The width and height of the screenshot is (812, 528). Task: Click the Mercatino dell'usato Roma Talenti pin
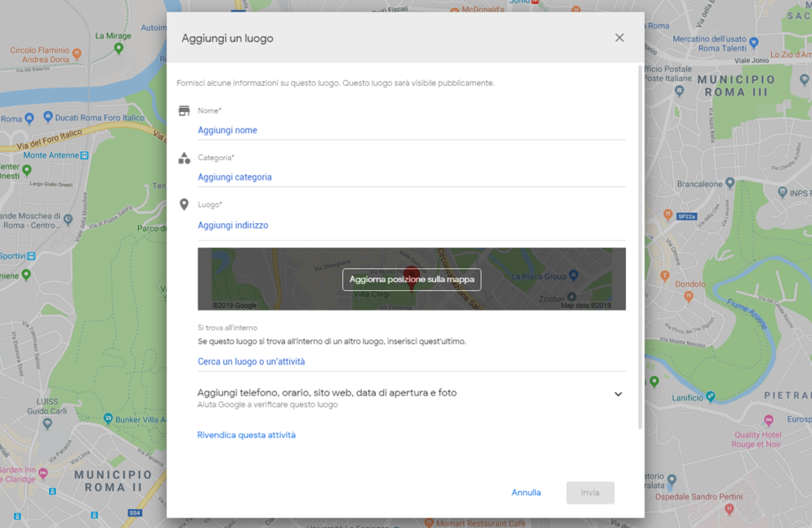(x=754, y=43)
